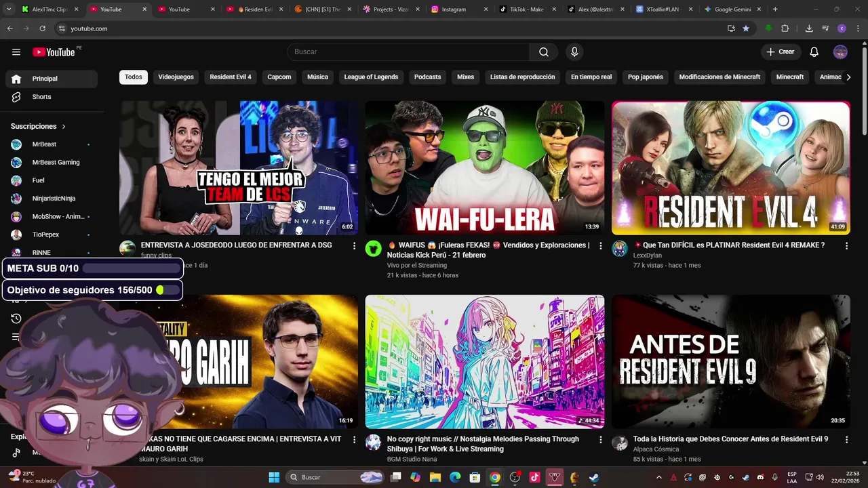Screen dimensions: 868x488
Task: Open MrBeast Gaming subscription channel
Action: (x=52, y=163)
